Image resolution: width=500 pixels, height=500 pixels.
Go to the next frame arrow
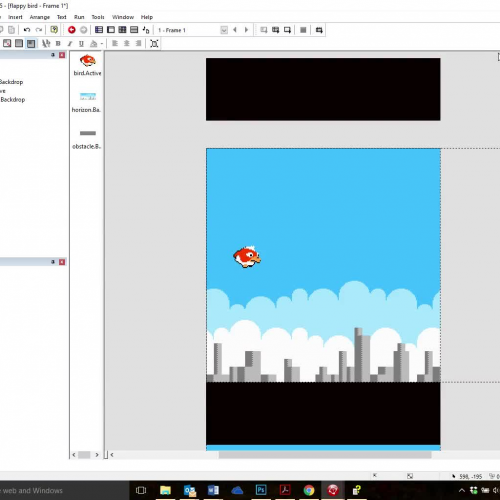coord(246,30)
